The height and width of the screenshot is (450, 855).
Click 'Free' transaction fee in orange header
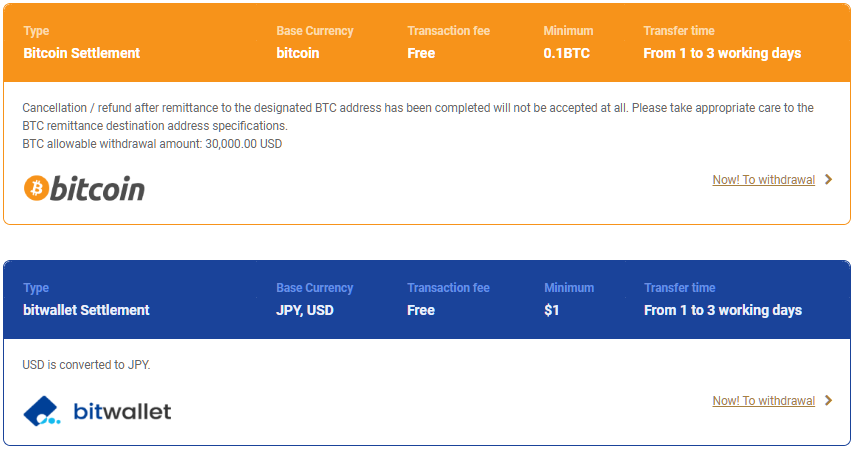pos(421,53)
